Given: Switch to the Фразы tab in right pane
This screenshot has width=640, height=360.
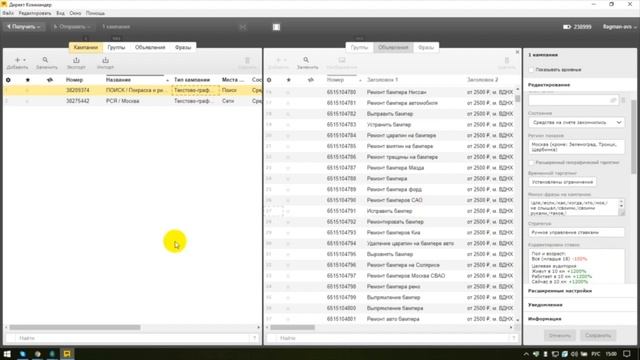Looking at the screenshot, I should pyautogui.click(x=426, y=47).
